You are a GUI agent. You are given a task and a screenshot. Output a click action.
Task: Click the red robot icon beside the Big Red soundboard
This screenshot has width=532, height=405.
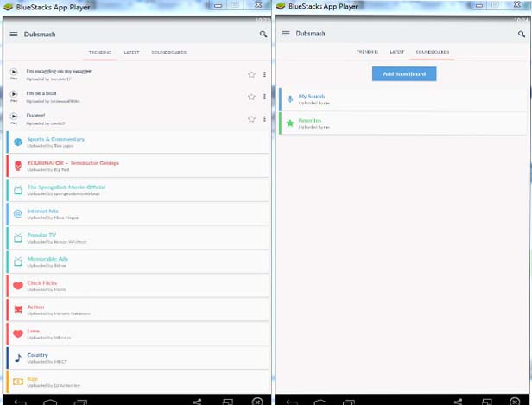click(18, 166)
